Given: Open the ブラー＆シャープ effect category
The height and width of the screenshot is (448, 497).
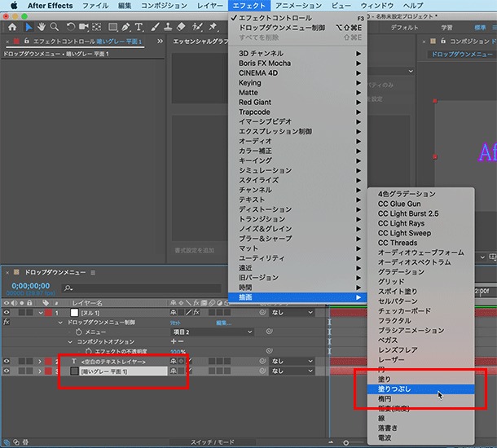Looking at the screenshot, I should pos(297,239).
